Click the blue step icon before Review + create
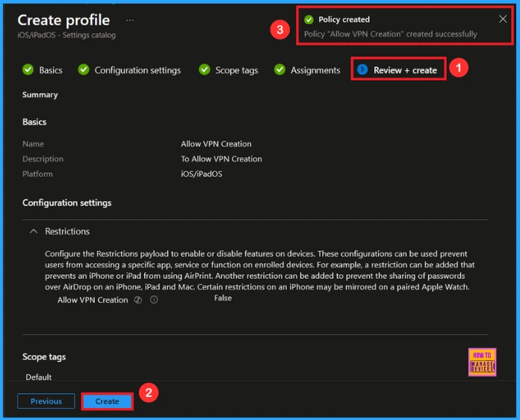Image resolution: width=520 pixels, height=420 pixels. point(362,70)
